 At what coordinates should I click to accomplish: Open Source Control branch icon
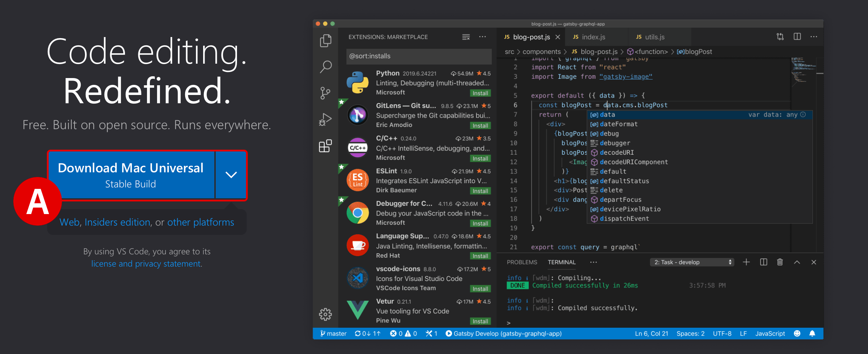pyautogui.click(x=325, y=93)
